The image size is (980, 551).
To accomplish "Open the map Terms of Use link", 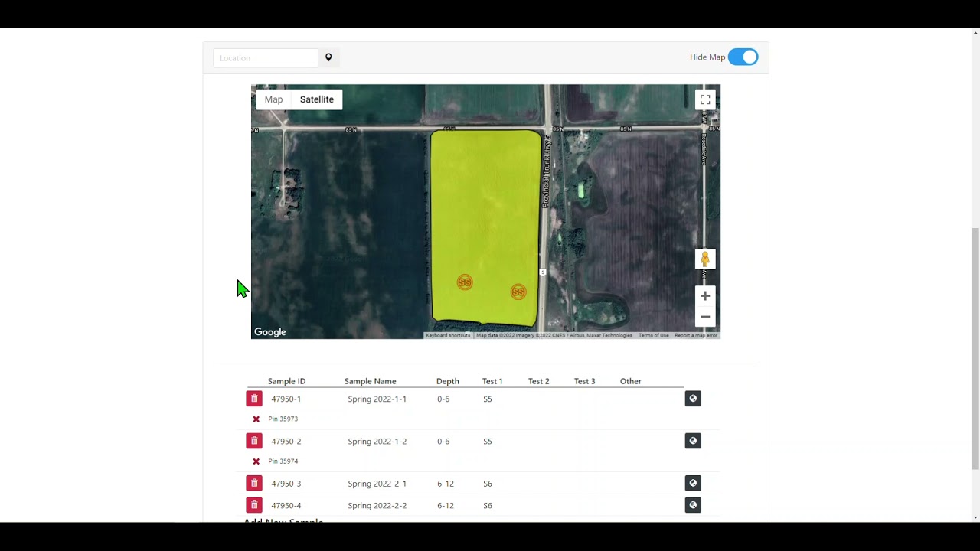I will coord(654,335).
